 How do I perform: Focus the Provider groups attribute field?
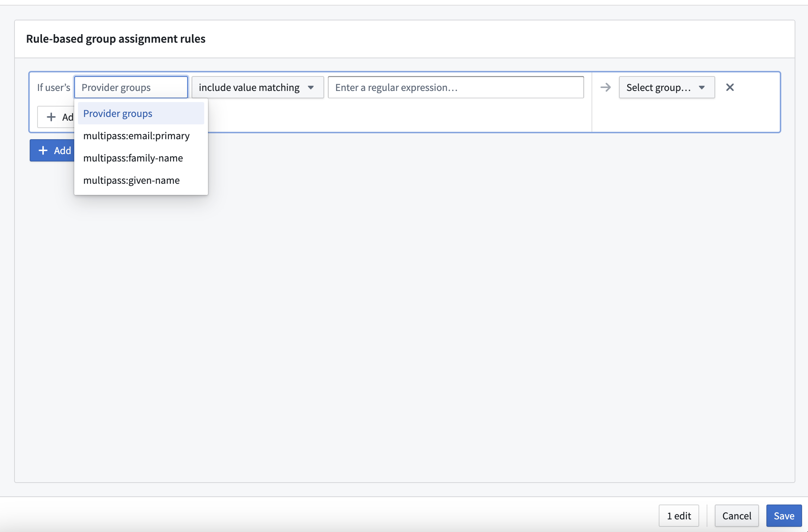pos(131,87)
